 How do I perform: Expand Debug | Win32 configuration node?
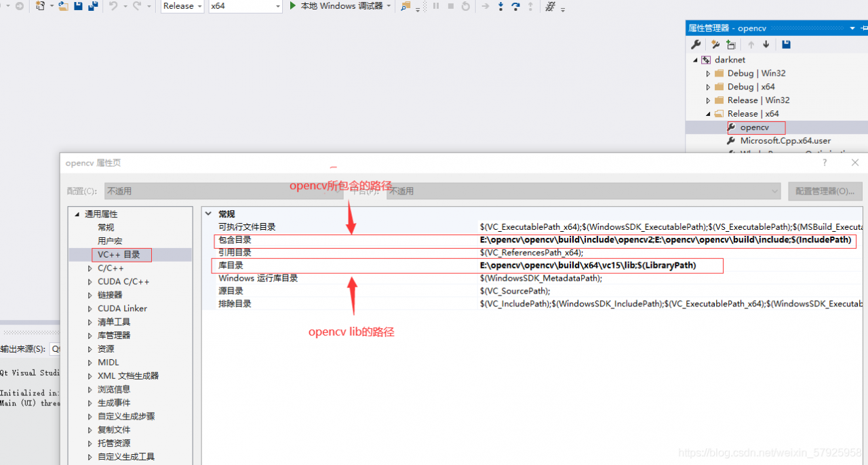click(708, 73)
